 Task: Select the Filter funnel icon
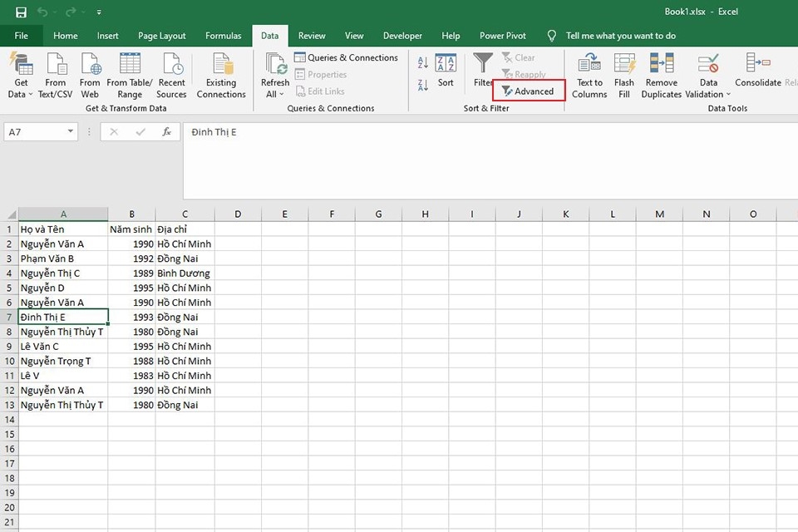coord(482,63)
